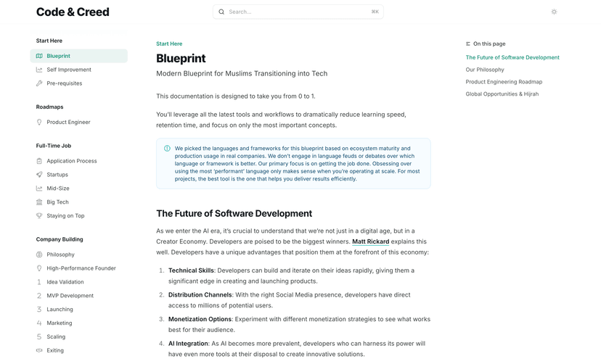Open High-Performance Founder page

click(79, 268)
